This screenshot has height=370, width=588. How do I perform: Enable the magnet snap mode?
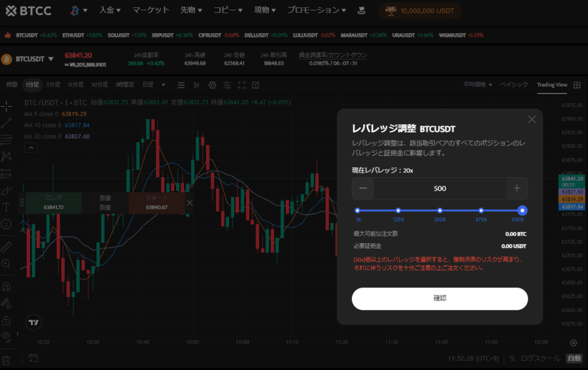click(6, 286)
